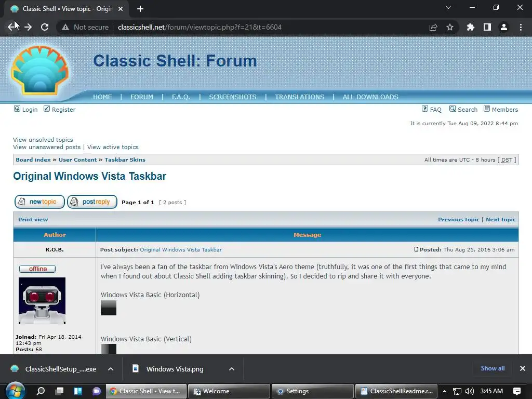
Task: Go to Previous topic link
Action: click(459, 220)
